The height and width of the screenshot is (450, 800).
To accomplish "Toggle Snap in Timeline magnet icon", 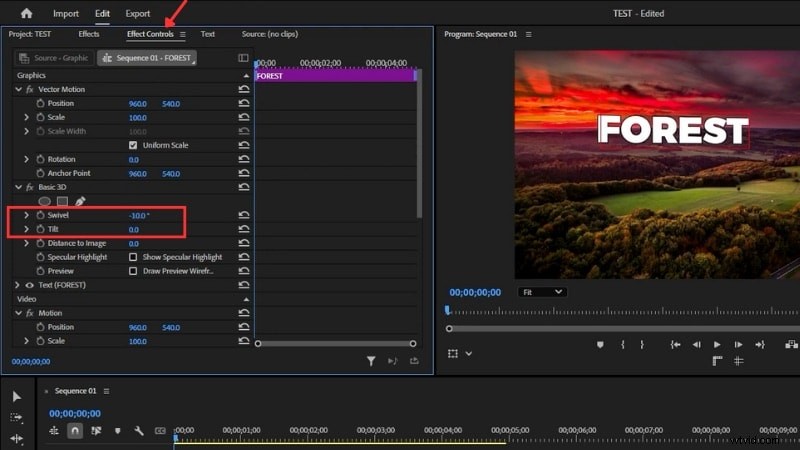I will pos(75,431).
